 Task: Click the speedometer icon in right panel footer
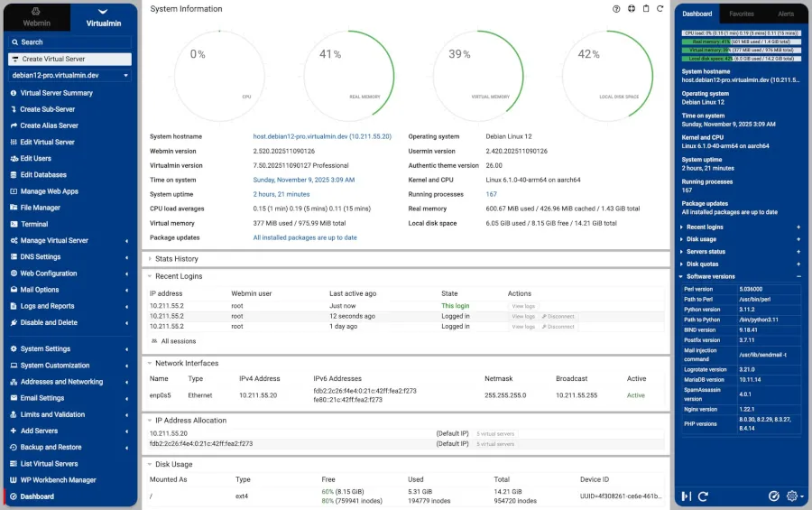point(773,496)
